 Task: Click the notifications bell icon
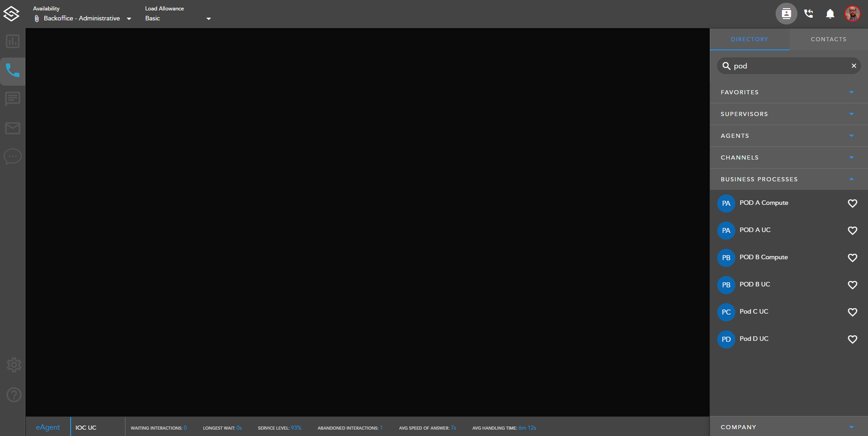(830, 14)
